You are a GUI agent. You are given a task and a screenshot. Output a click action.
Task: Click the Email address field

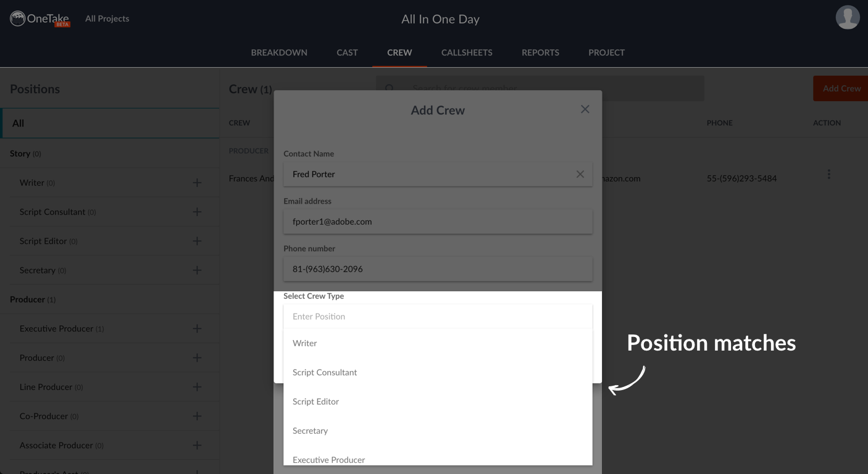pos(438,222)
